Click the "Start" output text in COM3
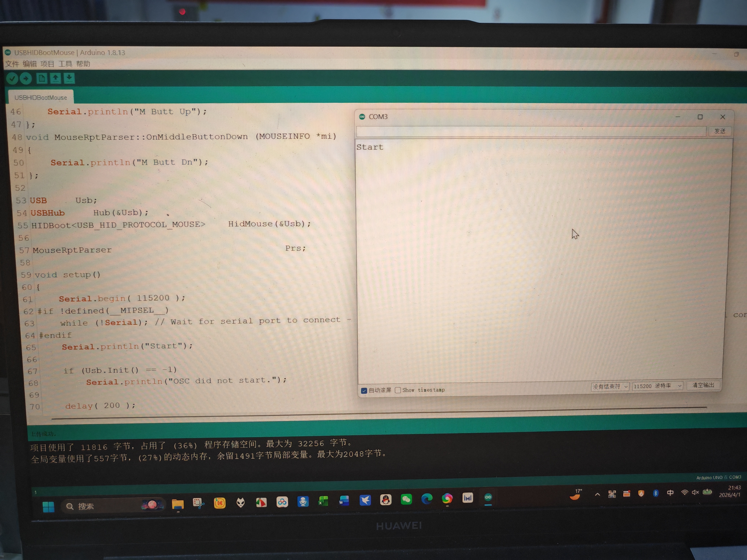This screenshot has height=560, width=747. [370, 147]
